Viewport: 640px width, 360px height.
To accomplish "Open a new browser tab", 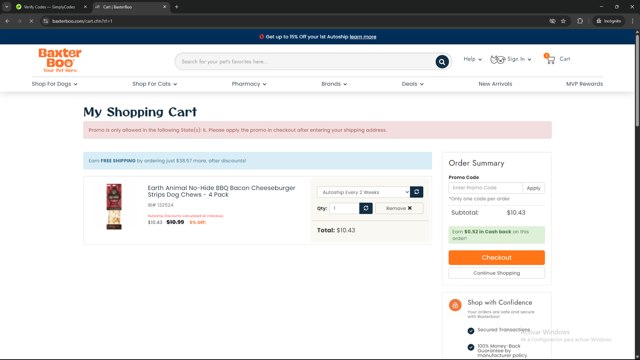I will [176, 7].
